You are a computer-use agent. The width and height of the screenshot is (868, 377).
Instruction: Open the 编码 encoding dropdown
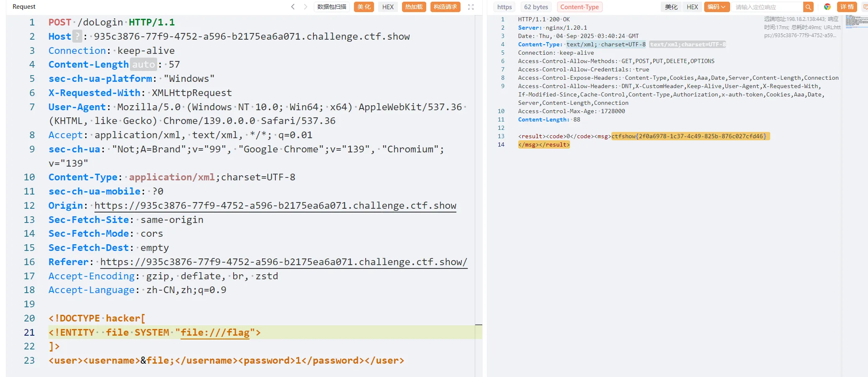pyautogui.click(x=717, y=7)
